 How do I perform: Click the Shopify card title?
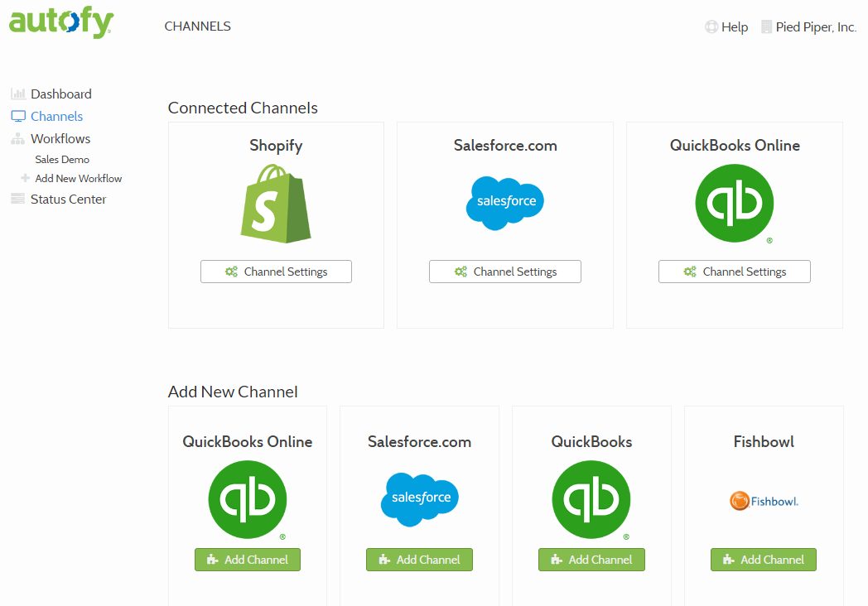(276, 146)
